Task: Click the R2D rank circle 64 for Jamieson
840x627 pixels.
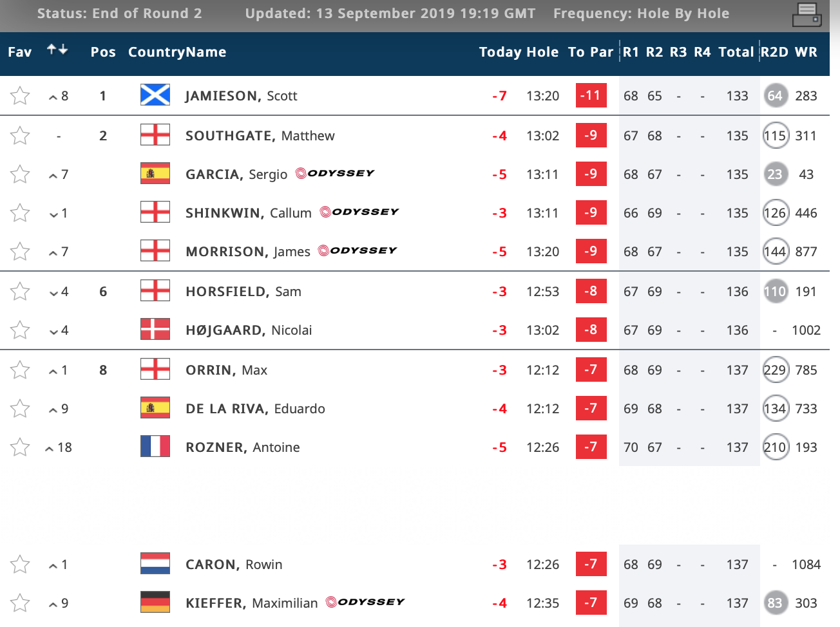Action: click(775, 96)
